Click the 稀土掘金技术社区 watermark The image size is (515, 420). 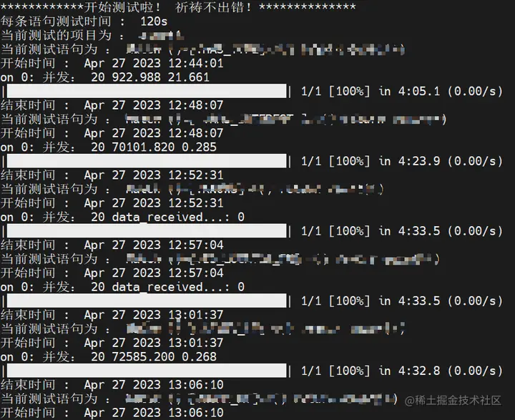(453, 401)
